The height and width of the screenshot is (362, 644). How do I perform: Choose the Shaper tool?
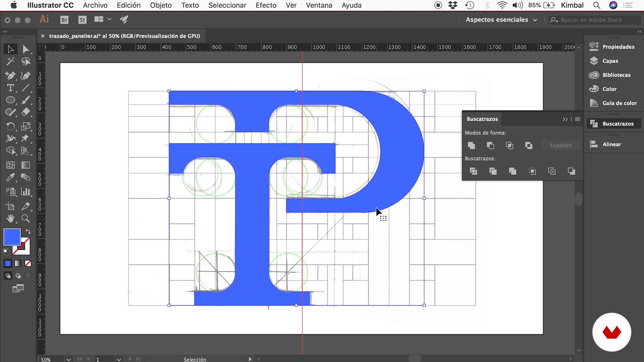10,112
